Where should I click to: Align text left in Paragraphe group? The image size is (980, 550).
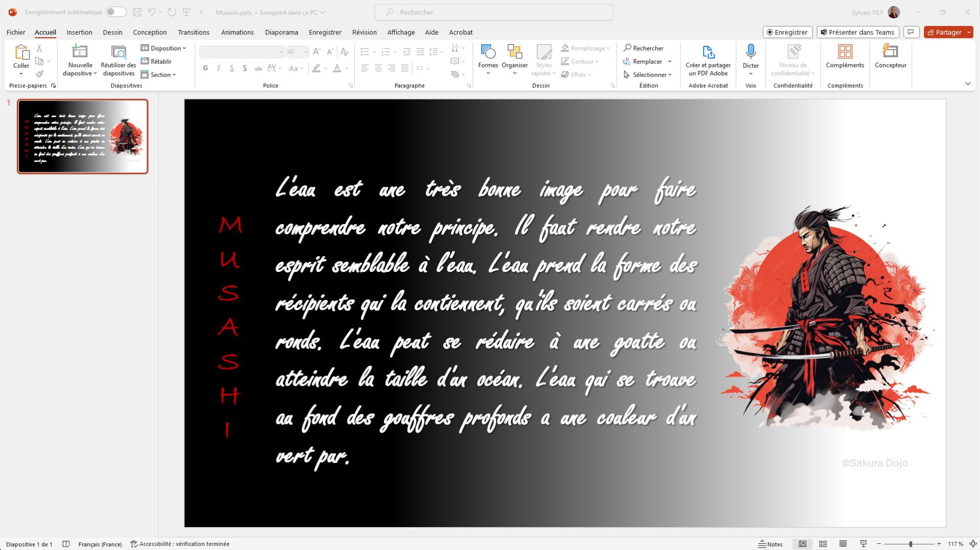pyautogui.click(x=365, y=68)
